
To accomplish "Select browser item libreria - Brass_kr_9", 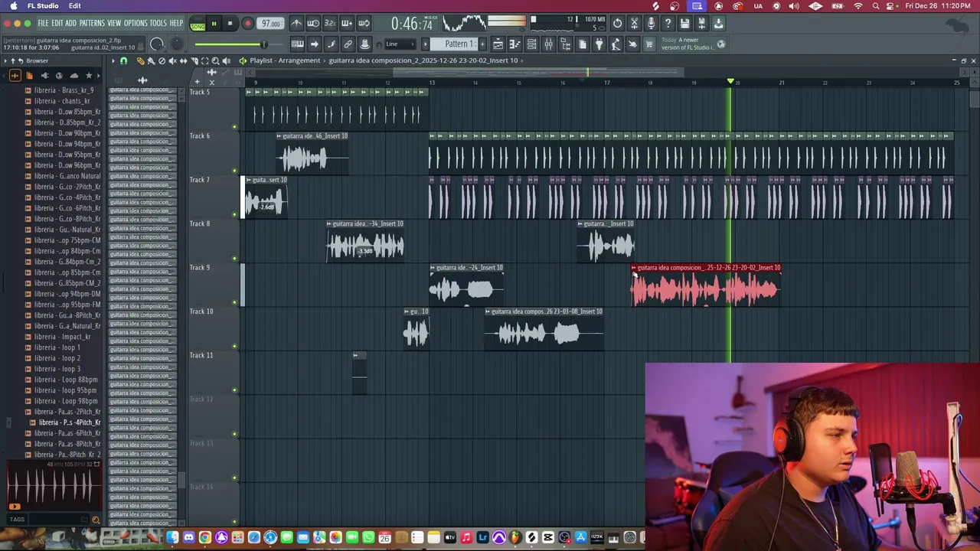I will coord(64,90).
